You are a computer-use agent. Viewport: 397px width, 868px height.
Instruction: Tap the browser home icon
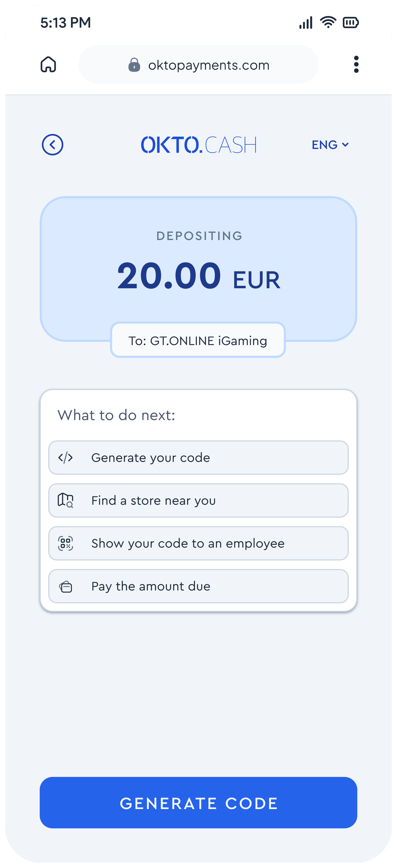pyautogui.click(x=48, y=64)
